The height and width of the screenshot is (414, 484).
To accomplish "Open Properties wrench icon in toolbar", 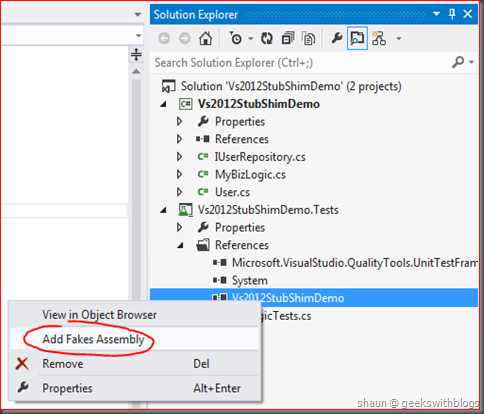I will tap(337, 38).
